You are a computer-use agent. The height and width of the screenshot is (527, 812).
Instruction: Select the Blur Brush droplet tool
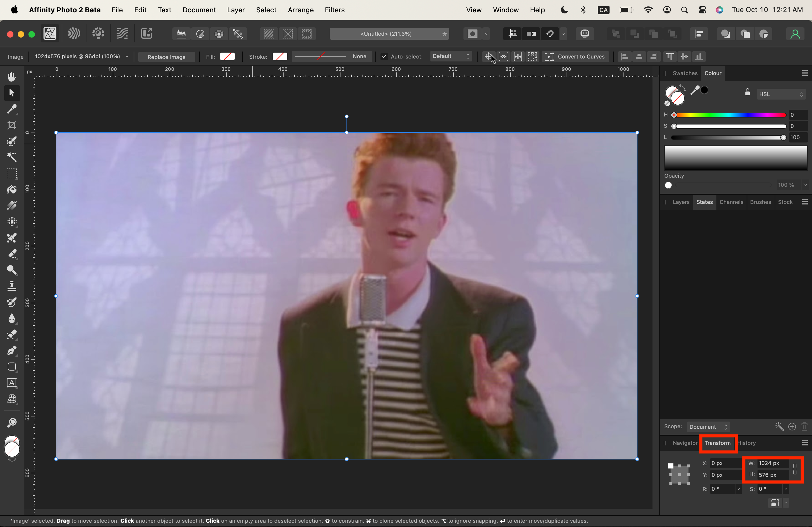(12, 319)
